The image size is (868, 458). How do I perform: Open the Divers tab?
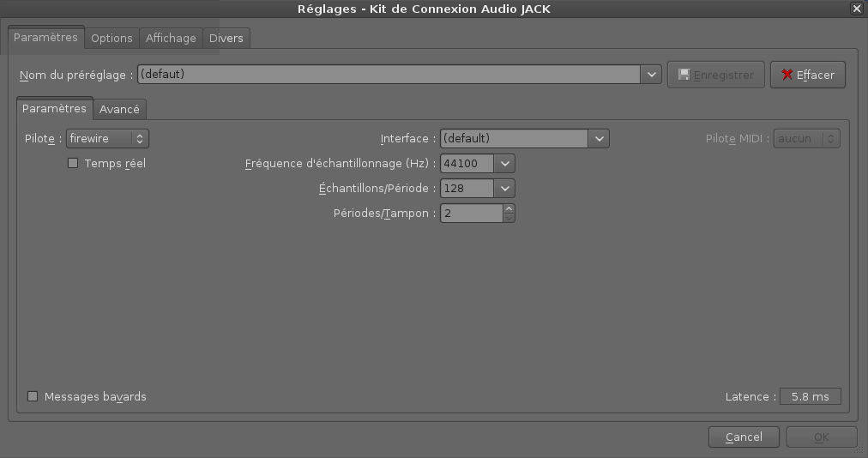click(x=226, y=39)
